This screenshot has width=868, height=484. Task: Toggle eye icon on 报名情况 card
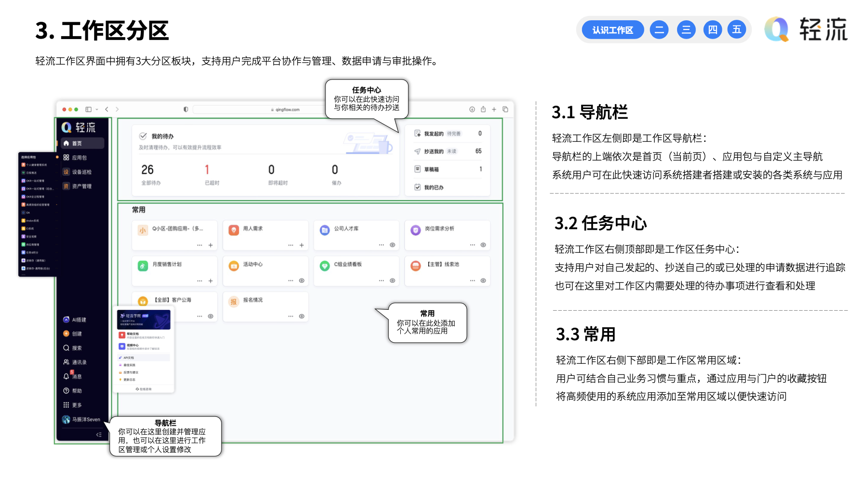(x=302, y=317)
